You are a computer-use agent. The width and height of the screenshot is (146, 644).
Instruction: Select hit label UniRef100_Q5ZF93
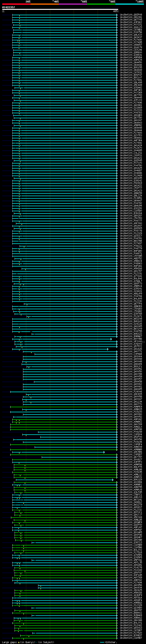[131, 437]
